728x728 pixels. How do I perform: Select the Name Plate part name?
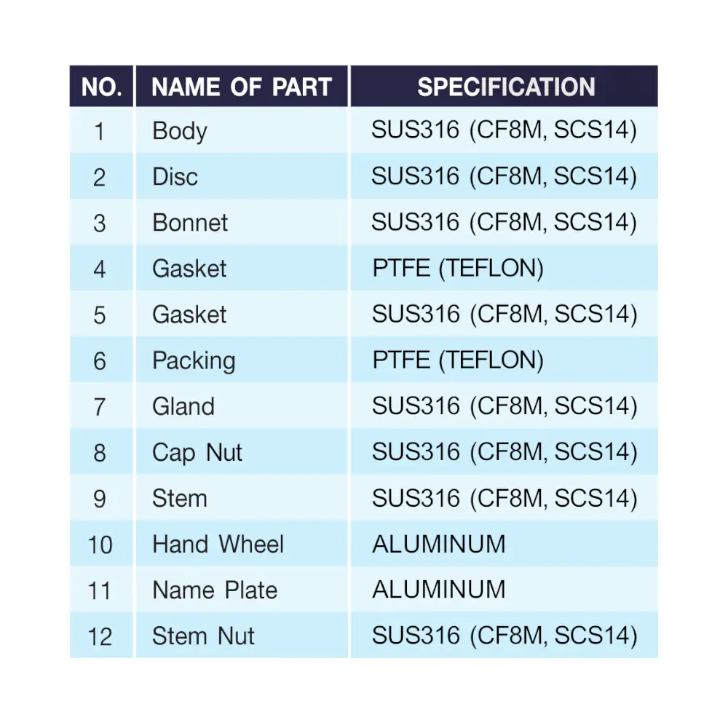point(215,590)
